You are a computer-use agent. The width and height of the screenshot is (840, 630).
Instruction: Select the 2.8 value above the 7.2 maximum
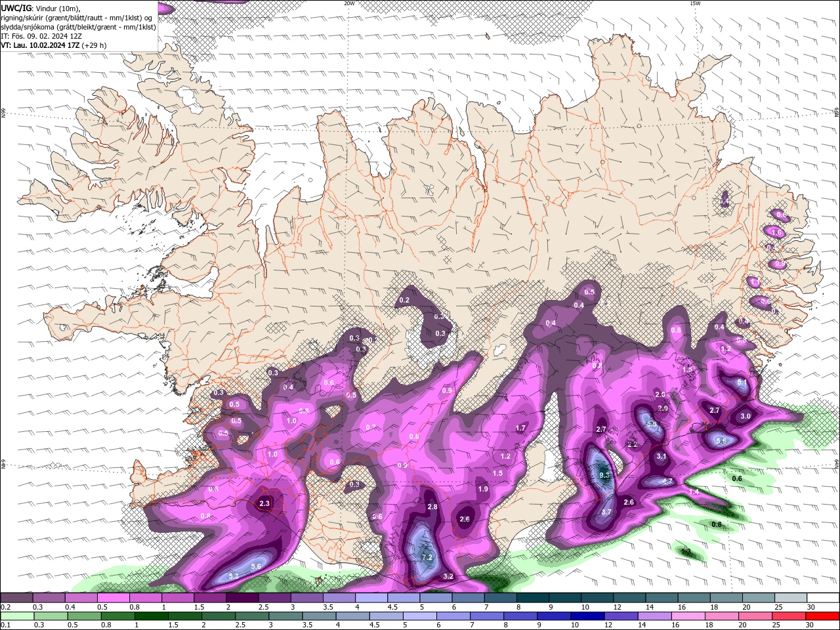click(432, 507)
